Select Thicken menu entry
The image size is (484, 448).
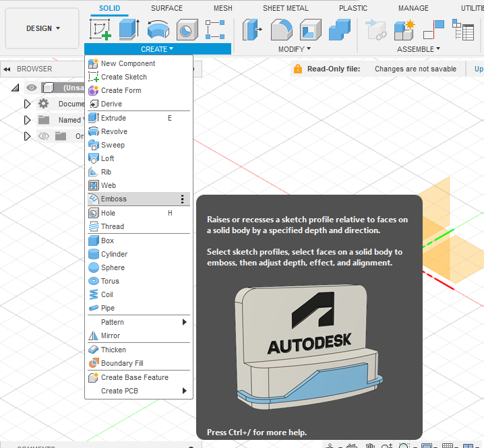[x=139, y=350]
